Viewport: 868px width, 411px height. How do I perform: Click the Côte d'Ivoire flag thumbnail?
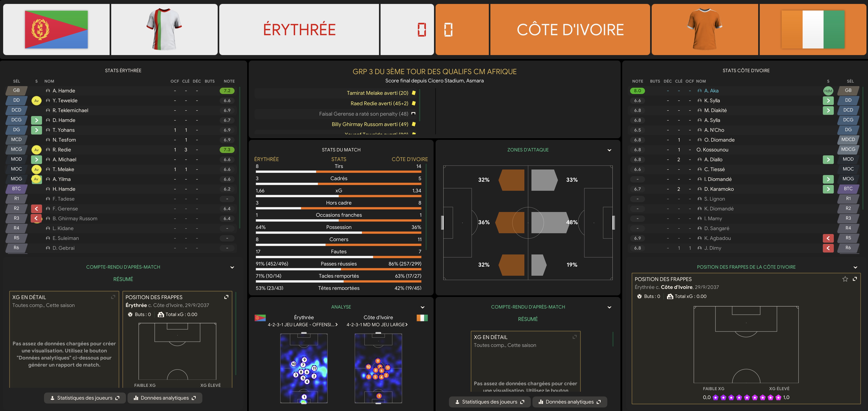pyautogui.click(x=813, y=29)
